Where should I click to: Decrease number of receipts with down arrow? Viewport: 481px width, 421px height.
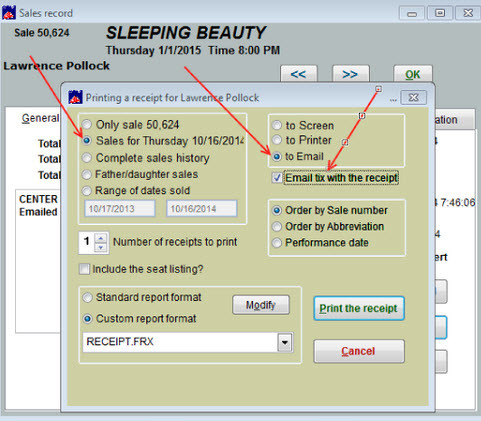(101, 248)
